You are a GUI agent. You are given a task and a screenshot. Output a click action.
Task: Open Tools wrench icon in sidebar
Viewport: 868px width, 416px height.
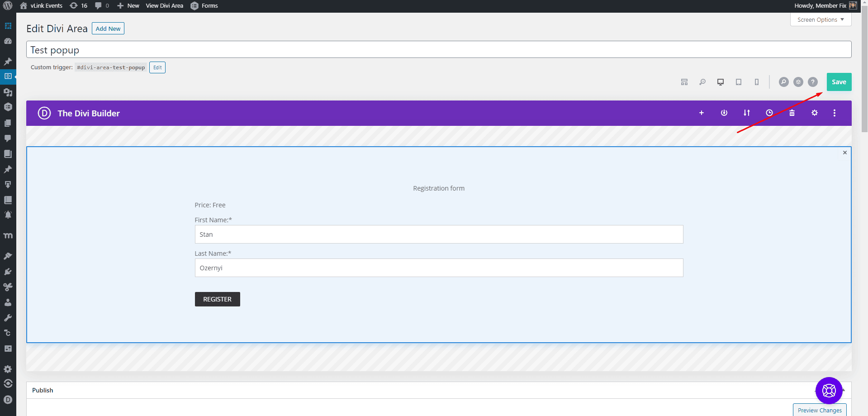[8, 318]
